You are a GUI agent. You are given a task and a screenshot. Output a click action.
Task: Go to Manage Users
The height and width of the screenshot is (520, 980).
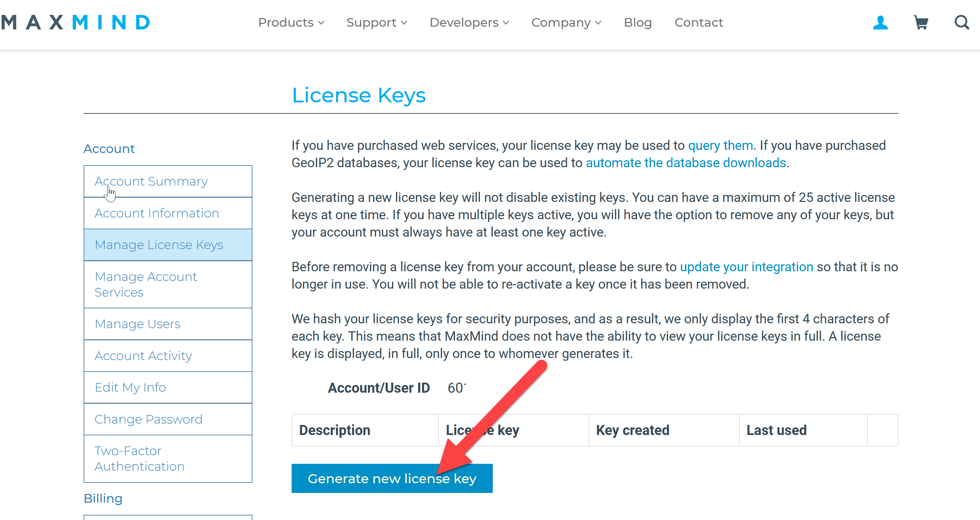click(x=137, y=324)
